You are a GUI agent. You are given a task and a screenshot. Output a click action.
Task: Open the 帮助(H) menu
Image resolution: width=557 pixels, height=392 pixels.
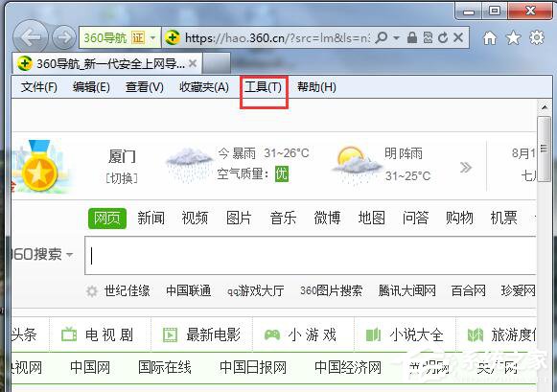[316, 87]
